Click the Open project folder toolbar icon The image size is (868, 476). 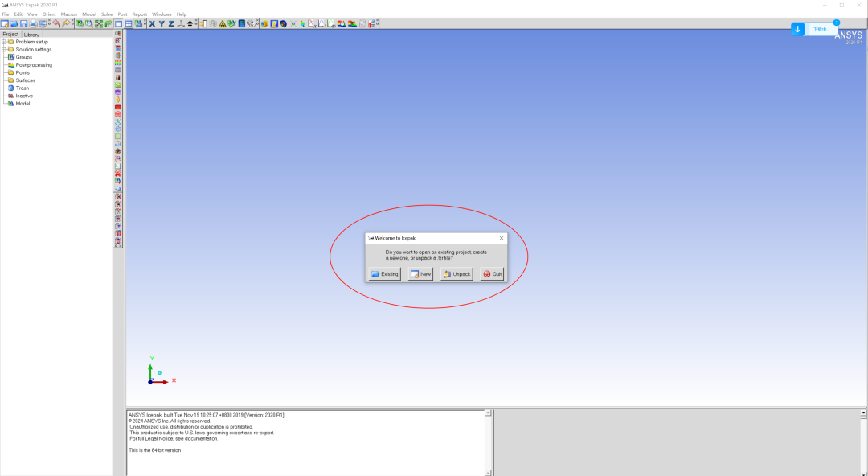14,24
